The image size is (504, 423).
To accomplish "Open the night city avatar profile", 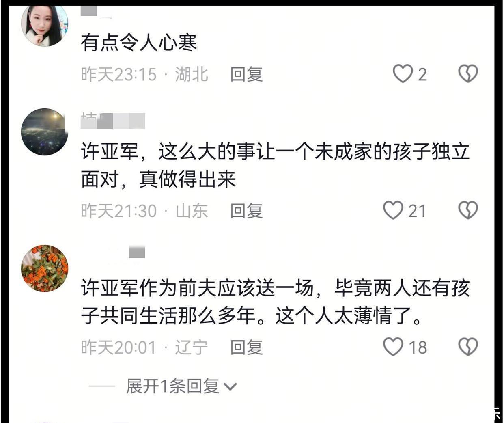I will pos(45,132).
